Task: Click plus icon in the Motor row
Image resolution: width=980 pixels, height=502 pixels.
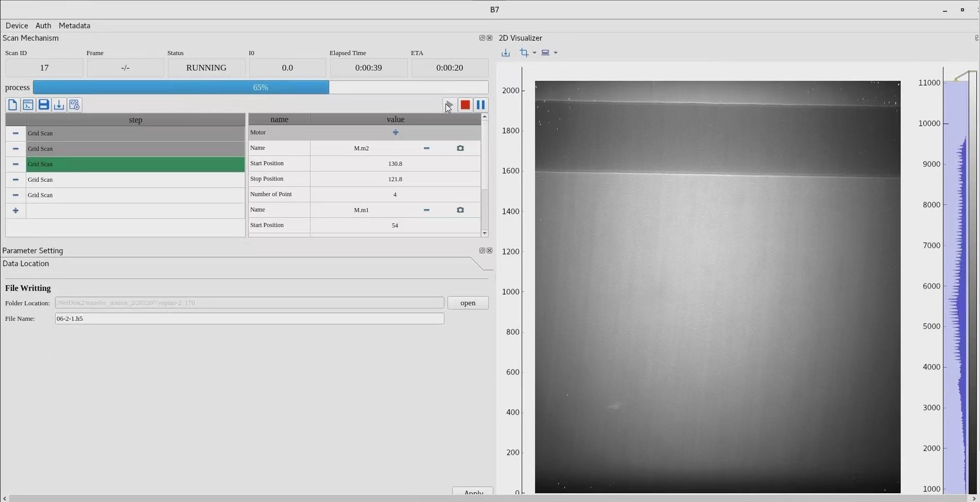Action: tap(396, 133)
